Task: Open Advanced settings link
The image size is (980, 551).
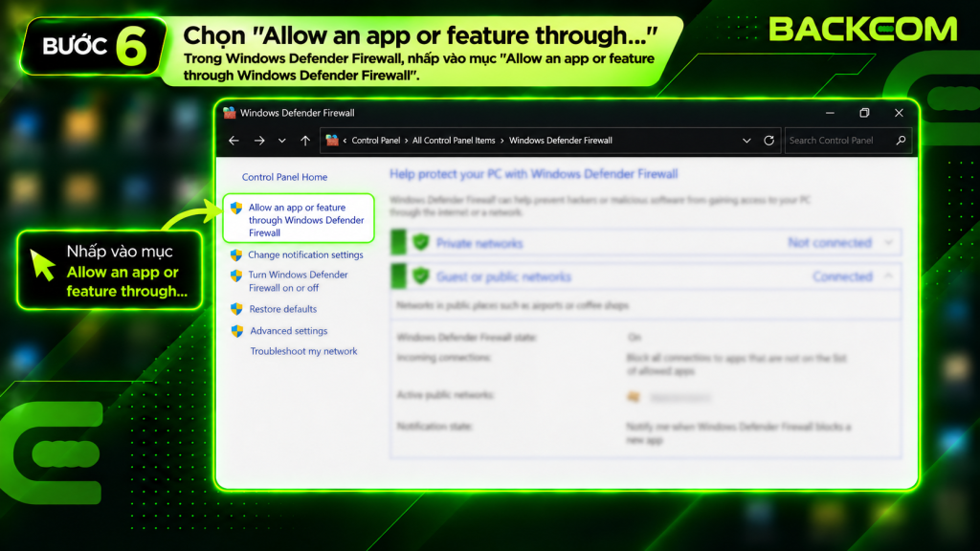Action: click(x=289, y=330)
